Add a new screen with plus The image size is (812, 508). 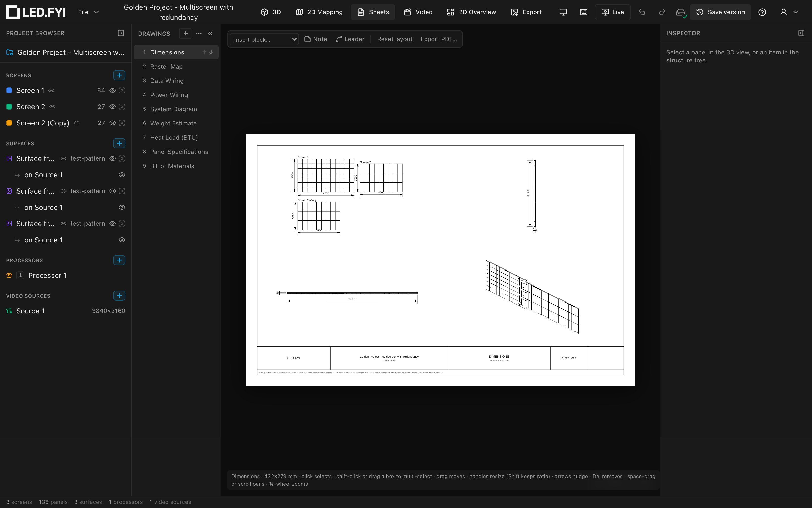pyautogui.click(x=119, y=75)
